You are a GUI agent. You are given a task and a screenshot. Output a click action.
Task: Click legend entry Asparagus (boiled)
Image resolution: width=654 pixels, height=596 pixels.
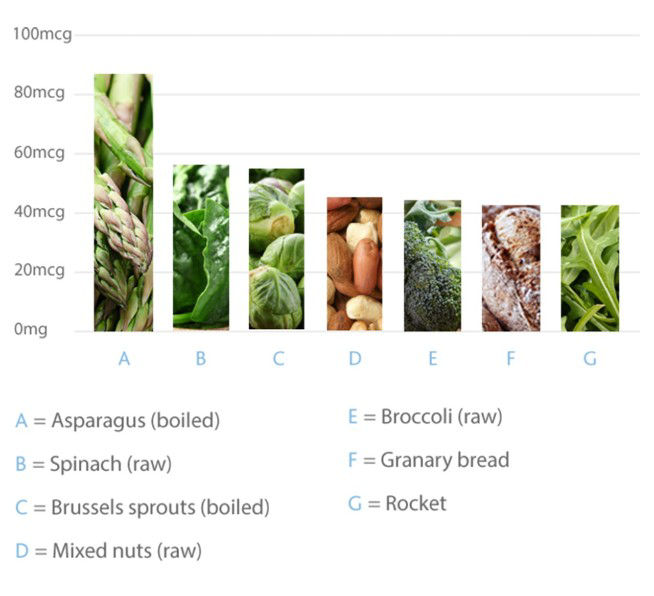pyautogui.click(x=117, y=420)
